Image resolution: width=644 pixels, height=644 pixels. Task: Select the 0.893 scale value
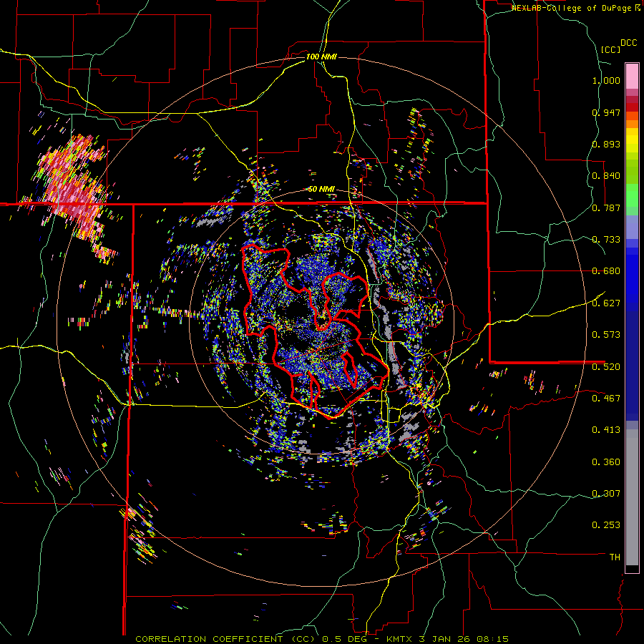(x=606, y=144)
